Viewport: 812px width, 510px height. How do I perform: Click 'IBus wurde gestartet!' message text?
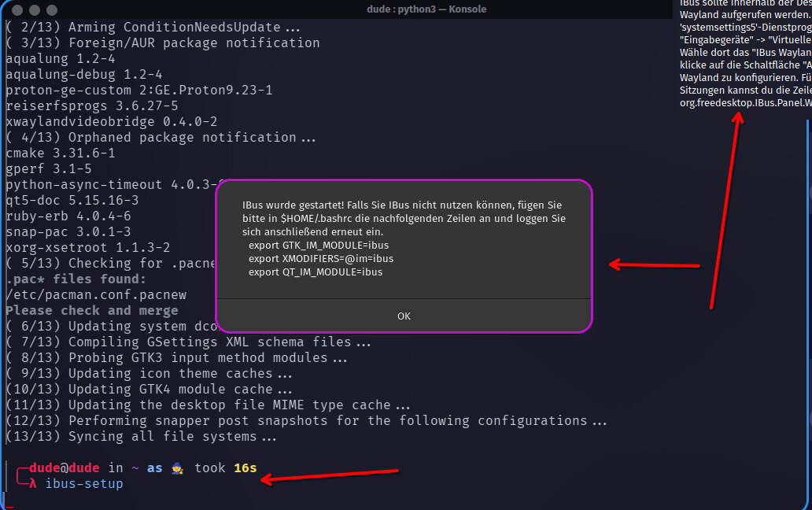pos(293,205)
